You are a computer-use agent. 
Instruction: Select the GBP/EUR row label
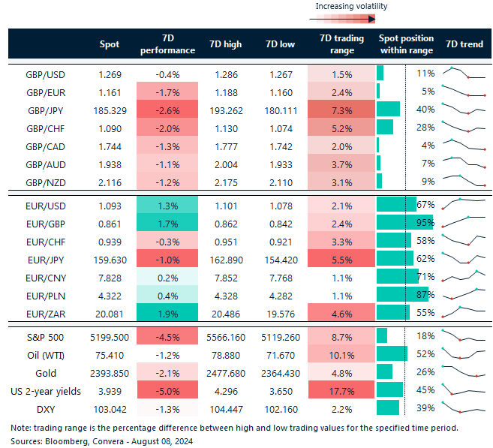(x=46, y=93)
